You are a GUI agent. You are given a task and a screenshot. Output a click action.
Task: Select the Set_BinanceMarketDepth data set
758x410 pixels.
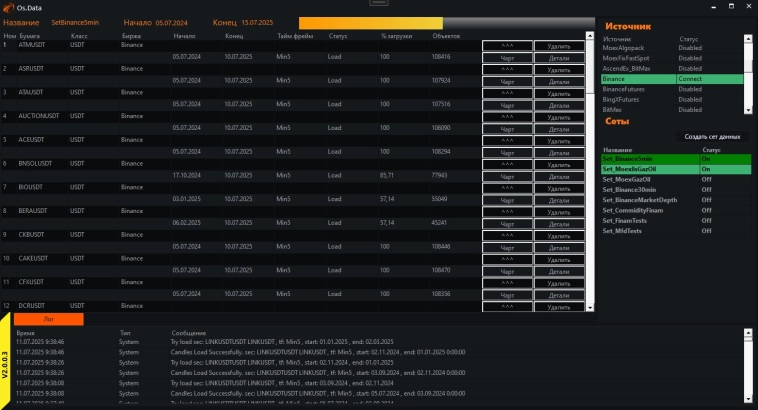643,201
